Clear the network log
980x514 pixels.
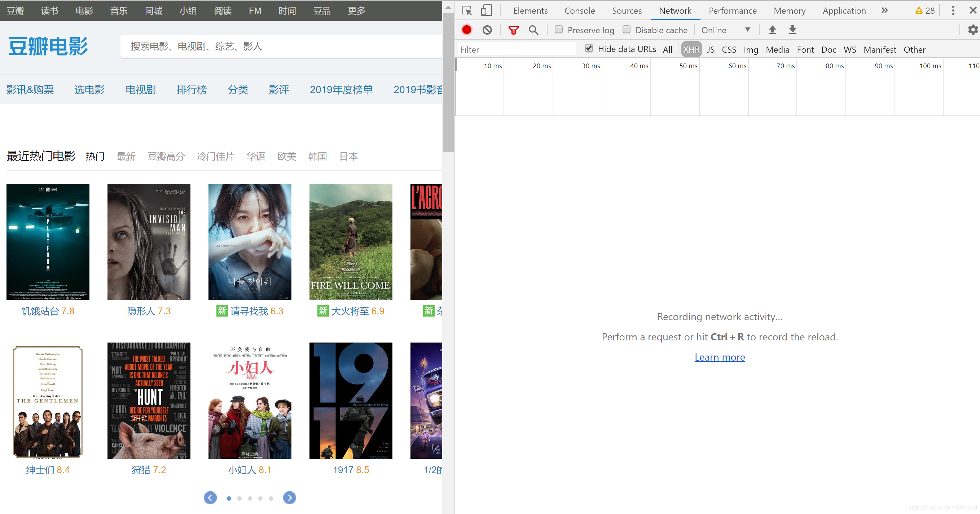[x=487, y=30]
